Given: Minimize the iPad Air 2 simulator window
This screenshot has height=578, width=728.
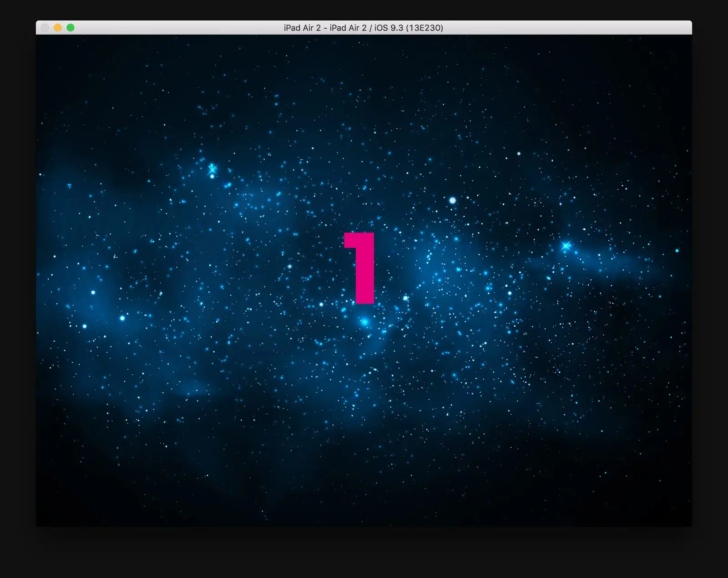Looking at the screenshot, I should pyautogui.click(x=58, y=28).
